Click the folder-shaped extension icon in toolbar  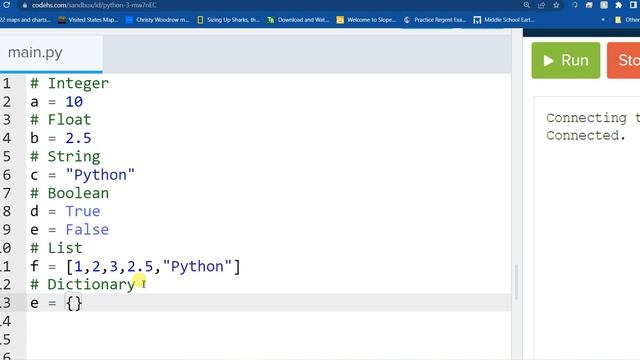(x=589, y=5)
